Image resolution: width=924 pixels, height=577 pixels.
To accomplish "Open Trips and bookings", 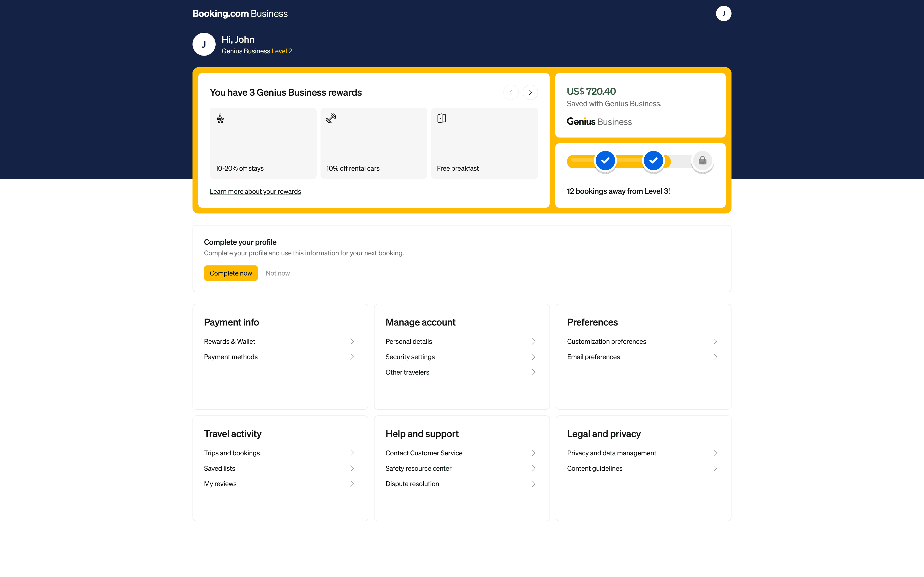I will (232, 453).
